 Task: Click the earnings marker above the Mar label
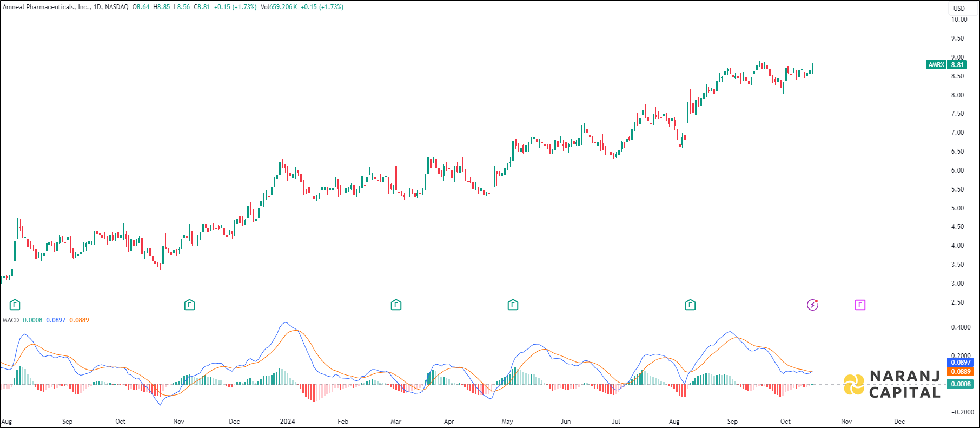click(x=396, y=305)
